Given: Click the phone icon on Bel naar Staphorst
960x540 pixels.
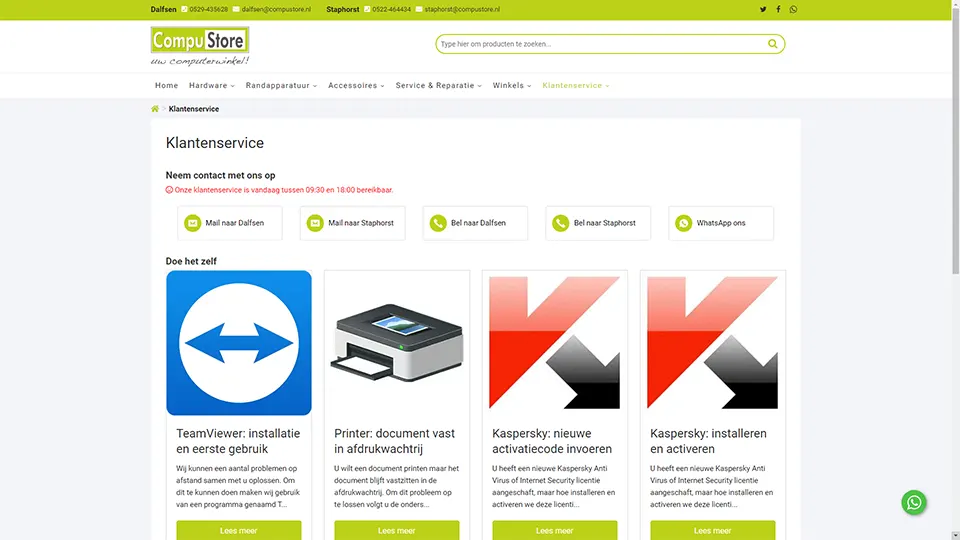Looking at the screenshot, I should [x=560, y=223].
